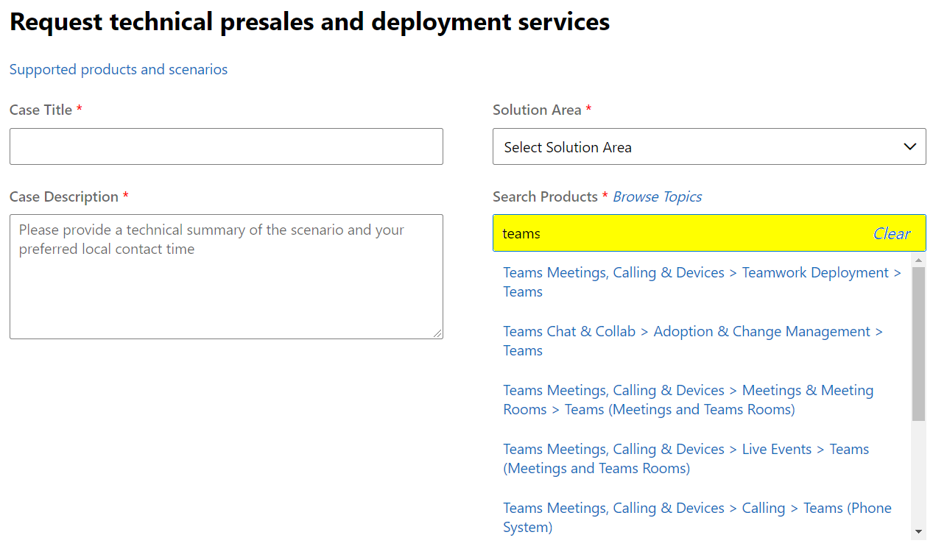
Task: Click the chevron arrow in Solution Area box
Action: 909,146
